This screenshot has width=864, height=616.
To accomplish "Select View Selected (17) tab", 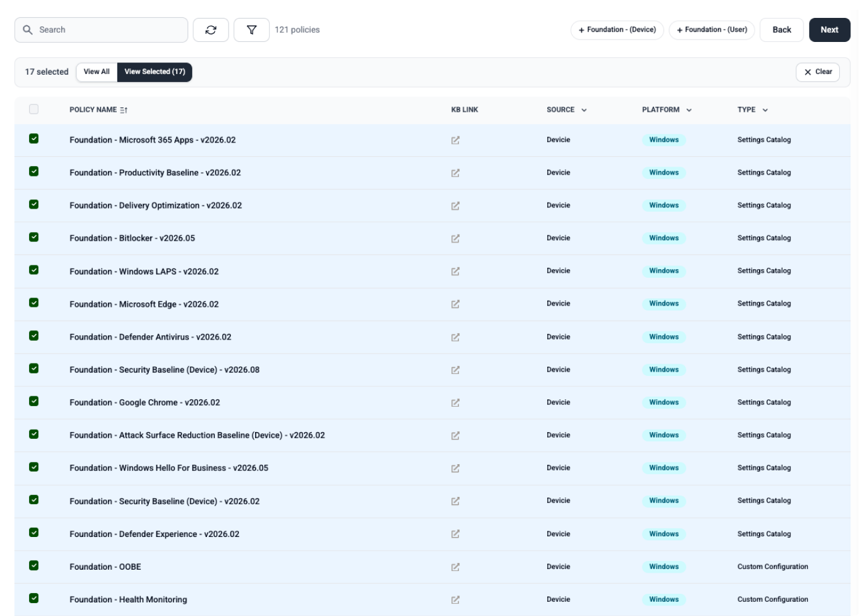I will [154, 72].
